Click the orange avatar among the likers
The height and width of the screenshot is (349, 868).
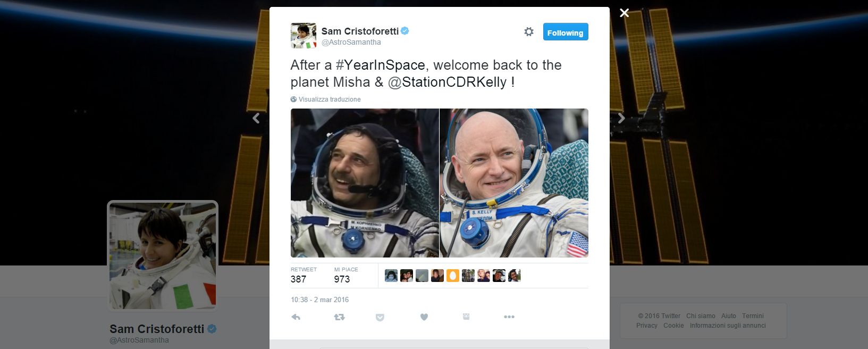tap(453, 276)
